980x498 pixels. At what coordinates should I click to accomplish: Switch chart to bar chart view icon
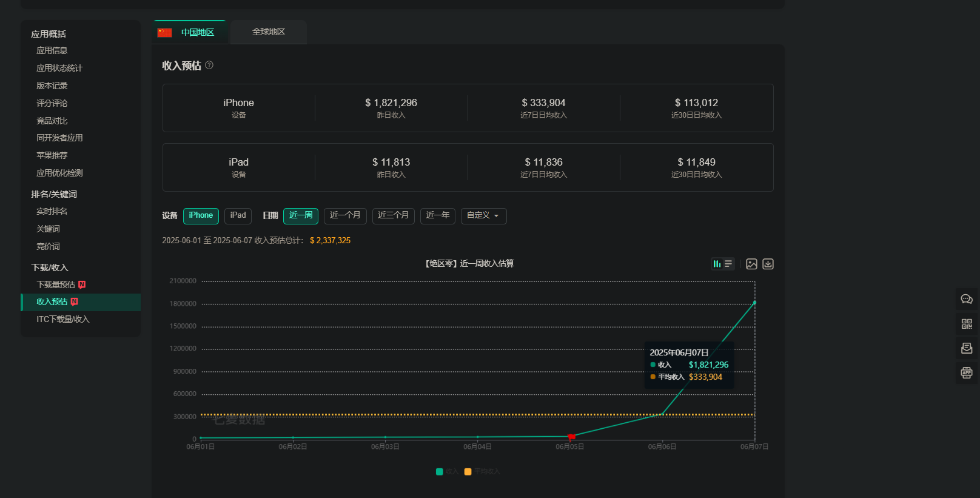717,264
